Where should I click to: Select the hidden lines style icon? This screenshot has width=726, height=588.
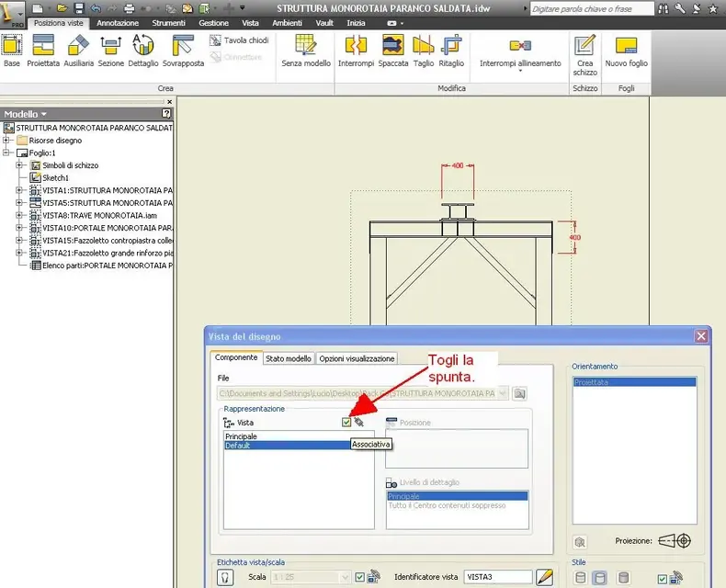pyautogui.click(x=580, y=577)
